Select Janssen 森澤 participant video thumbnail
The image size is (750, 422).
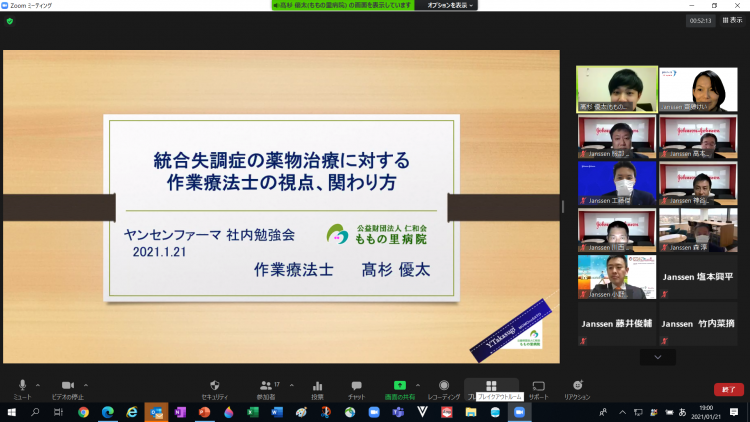[698, 230]
